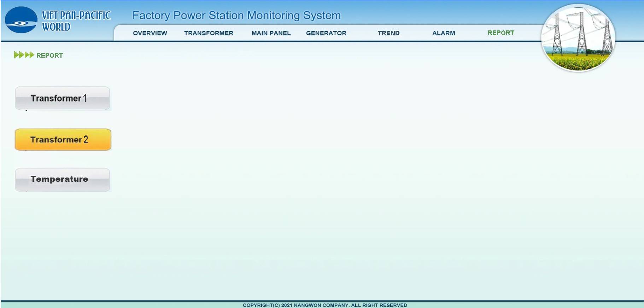644x308 pixels.
Task: Click the VIET PAN-PACIFIC WORLD brand text
Action: click(x=76, y=21)
